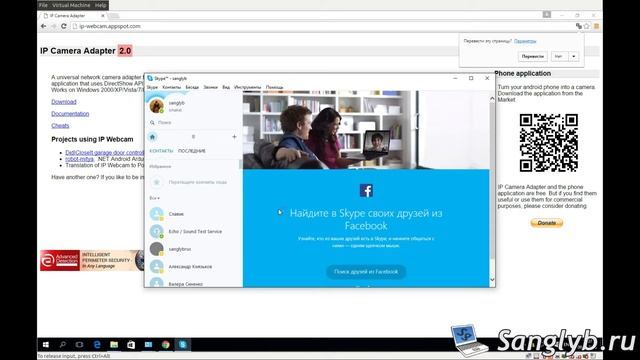Open File Explorer from the taskbar

point(114,345)
